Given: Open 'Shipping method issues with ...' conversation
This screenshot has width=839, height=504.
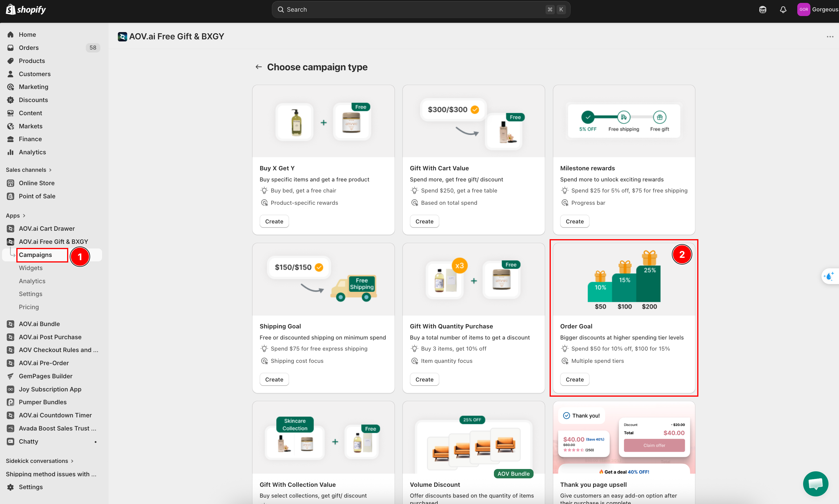Looking at the screenshot, I should [51, 474].
